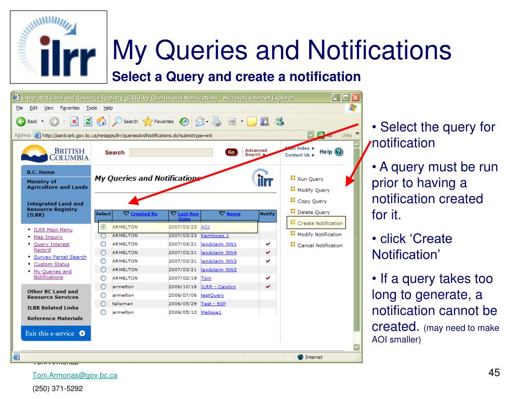532x399 pixels.
Task: Click the IE Forward arrow button
Action: pos(54,122)
